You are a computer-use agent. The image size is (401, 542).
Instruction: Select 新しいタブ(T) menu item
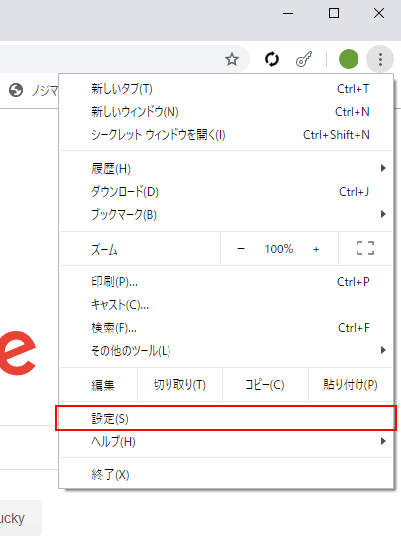pos(226,89)
